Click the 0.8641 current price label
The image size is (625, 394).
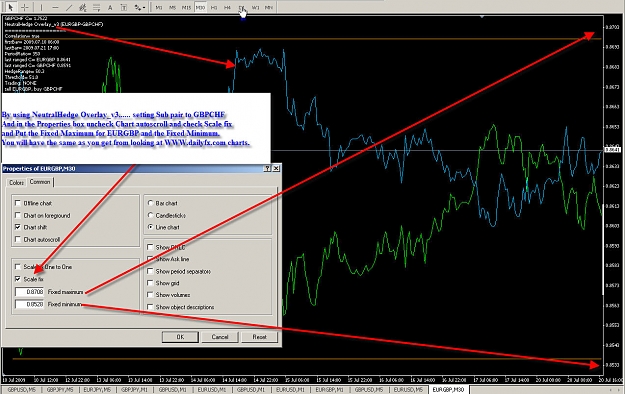point(613,150)
